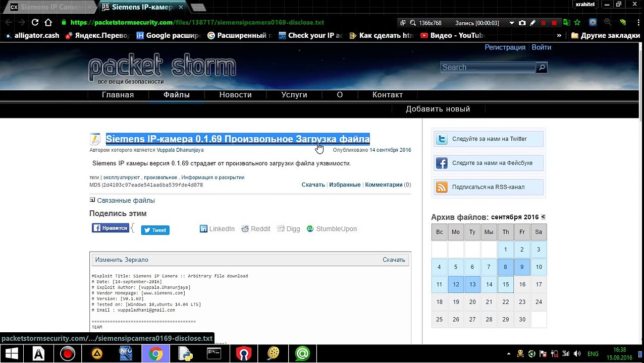Click the green chameleon extension icon
The width and height of the screenshot is (644, 363).
point(623,22)
